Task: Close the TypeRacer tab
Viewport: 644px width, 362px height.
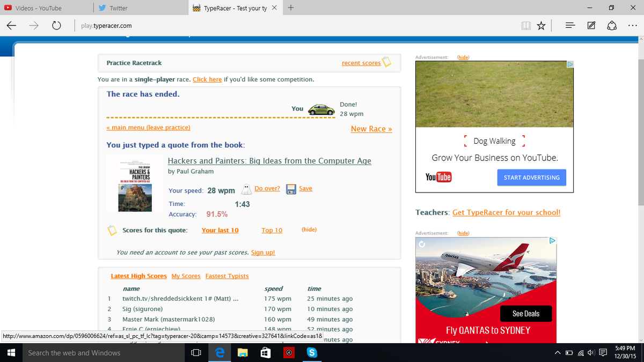Action: [x=274, y=8]
